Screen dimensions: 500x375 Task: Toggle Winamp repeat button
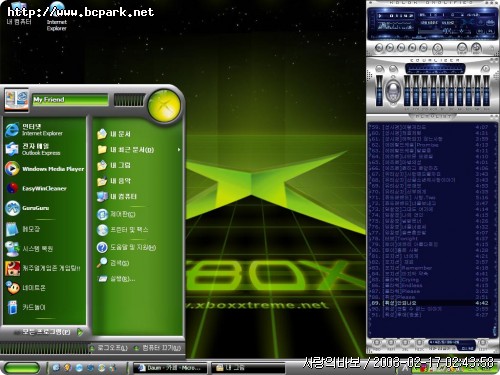[x=476, y=48]
